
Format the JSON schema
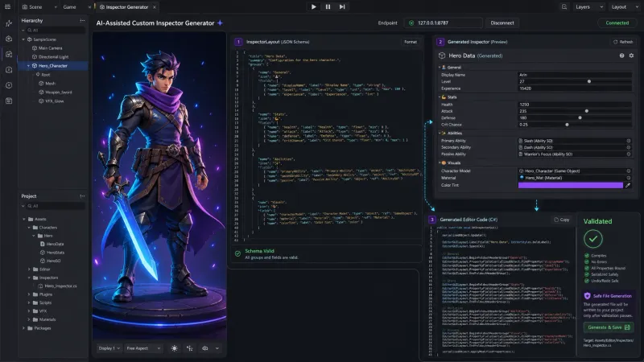[x=411, y=42]
